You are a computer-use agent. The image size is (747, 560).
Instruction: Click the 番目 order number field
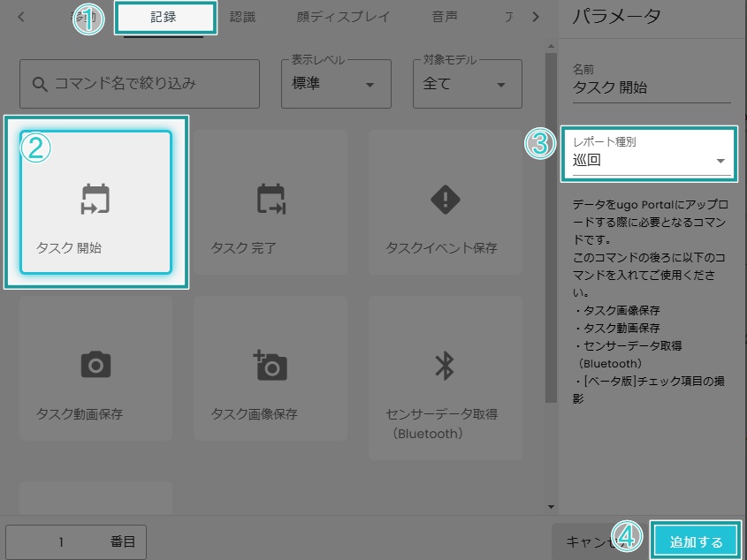76,542
